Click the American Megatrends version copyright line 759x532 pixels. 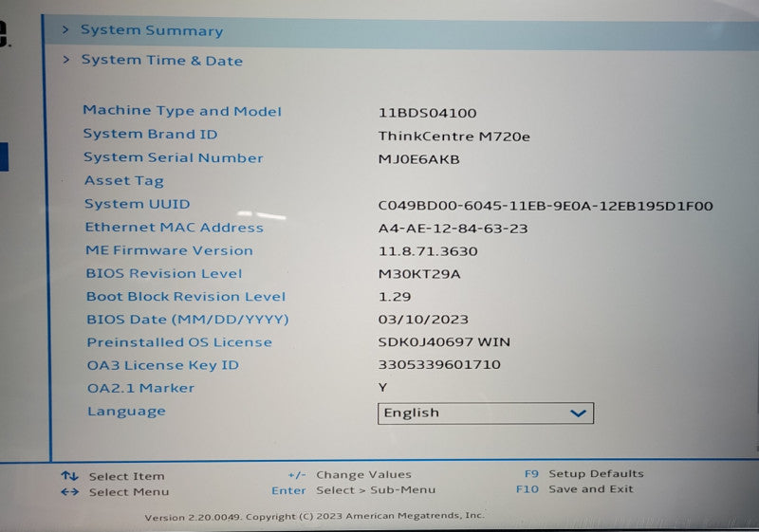point(314,516)
